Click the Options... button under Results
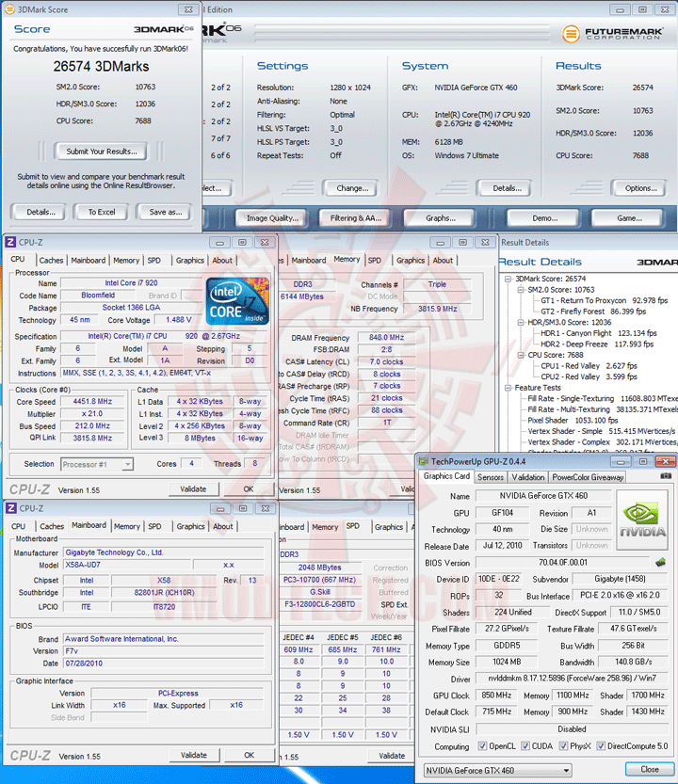This screenshot has width=678, height=784. (x=640, y=188)
